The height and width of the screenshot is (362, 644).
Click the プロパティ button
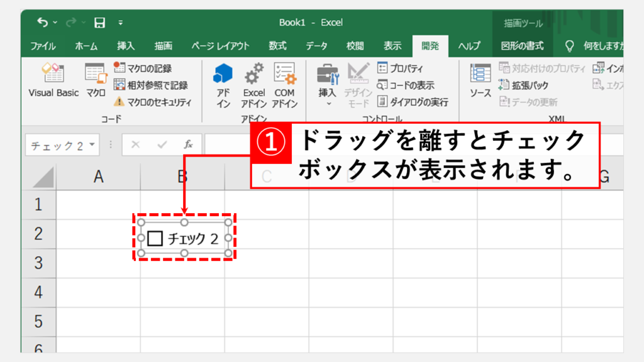pyautogui.click(x=400, y=69)
